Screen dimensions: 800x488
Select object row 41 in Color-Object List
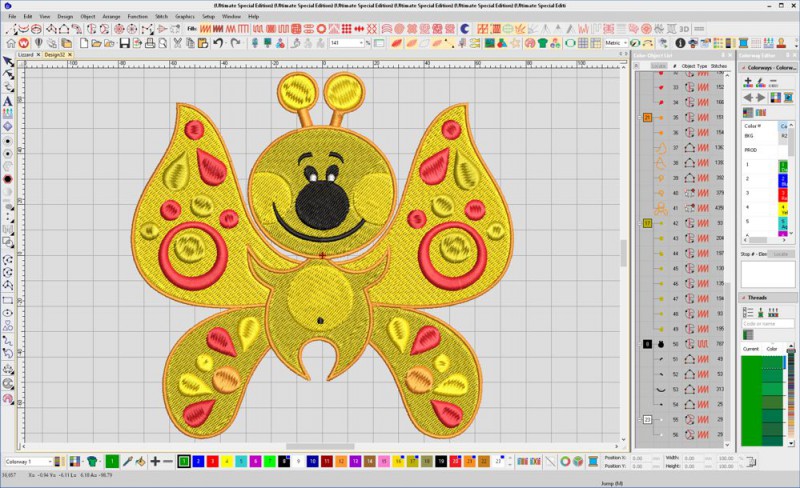click(681, 208)
